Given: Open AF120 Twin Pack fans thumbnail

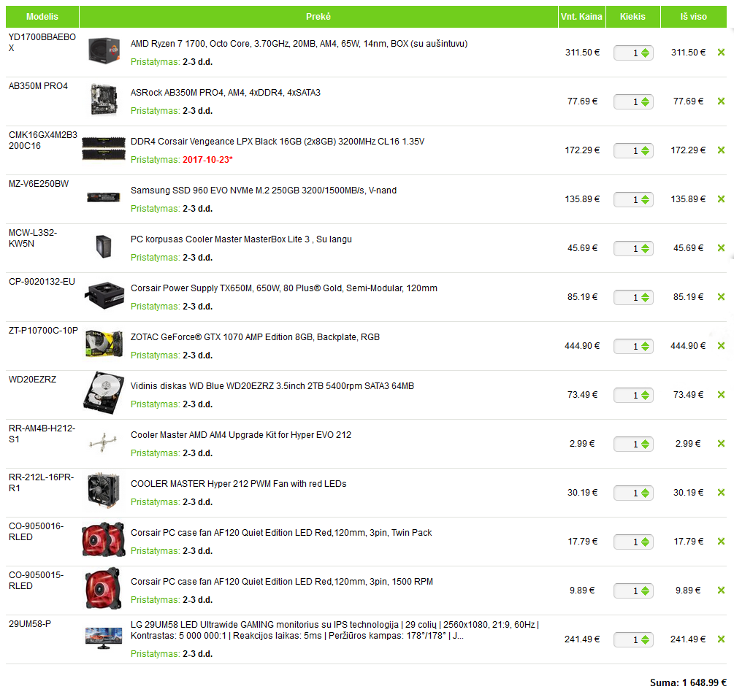Looking at the screenshot, I should click(x=104, y=539).
